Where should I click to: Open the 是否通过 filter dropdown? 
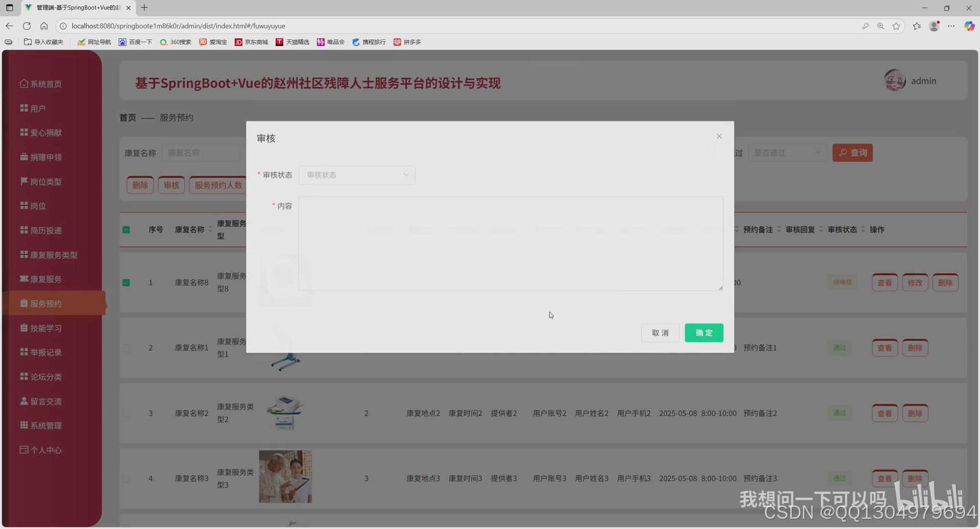point(787,152)
